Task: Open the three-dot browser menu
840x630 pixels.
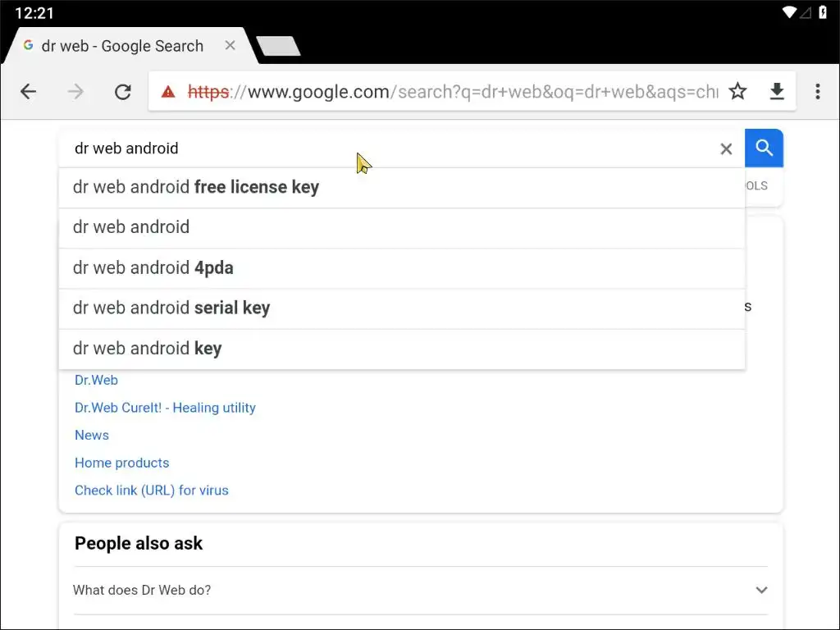Action: tap(817, 92)
